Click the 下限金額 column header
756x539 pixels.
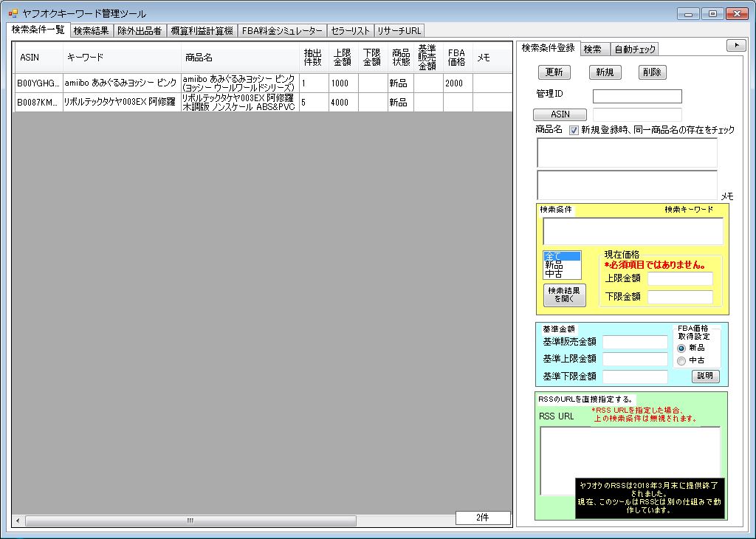pyautogui.click(x=373, y=58)
